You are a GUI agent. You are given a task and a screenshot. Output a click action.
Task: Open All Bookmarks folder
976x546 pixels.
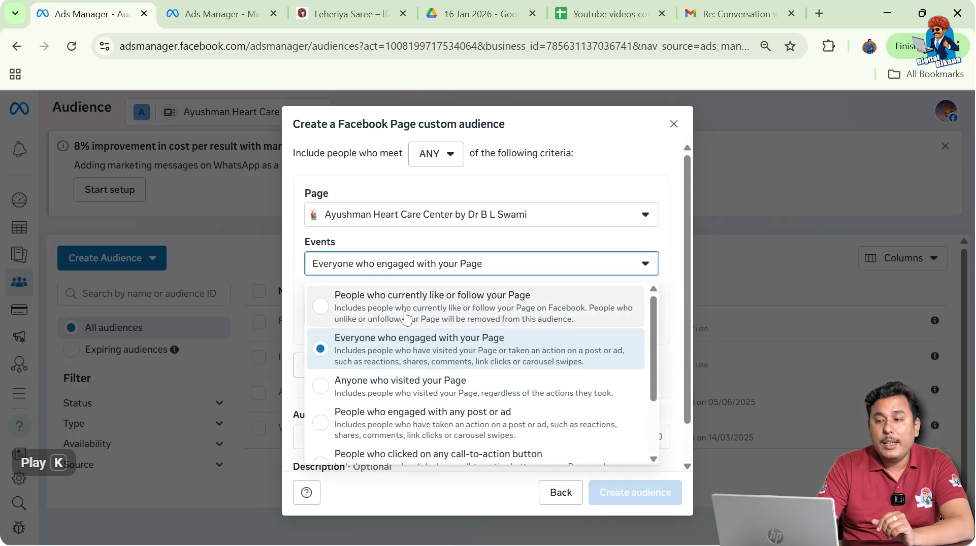(x=926, y=74)
